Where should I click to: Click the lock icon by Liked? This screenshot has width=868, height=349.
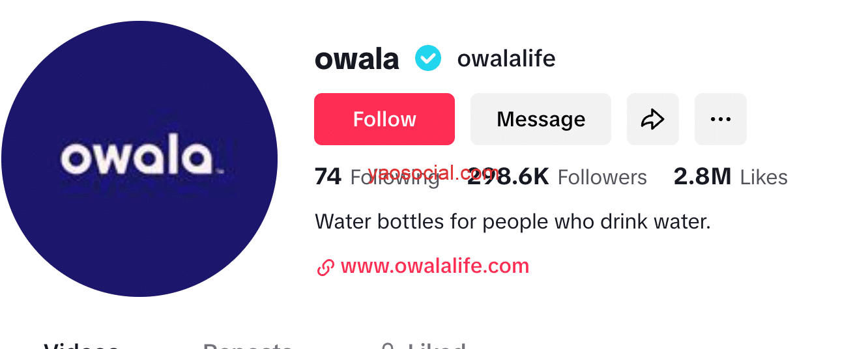[x=389, y=345]
